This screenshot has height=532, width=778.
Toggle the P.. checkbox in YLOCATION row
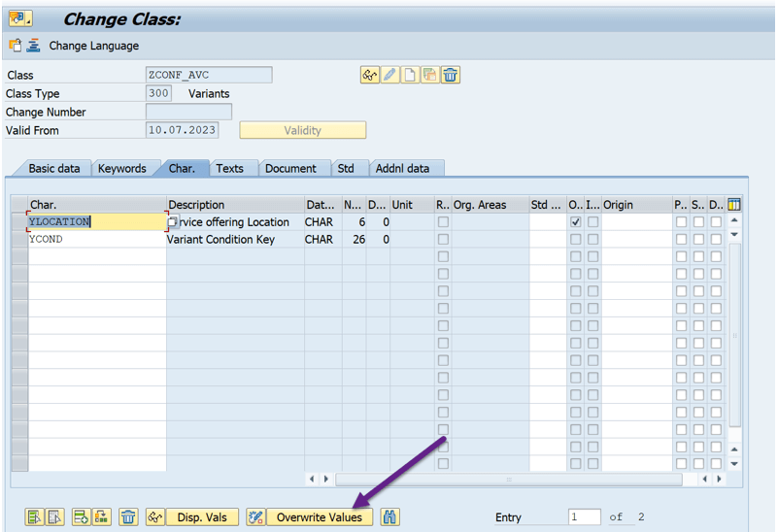681,221
